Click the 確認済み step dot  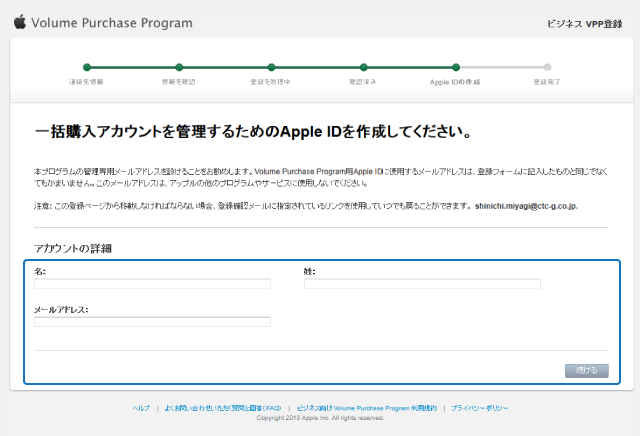click(363, 67)
